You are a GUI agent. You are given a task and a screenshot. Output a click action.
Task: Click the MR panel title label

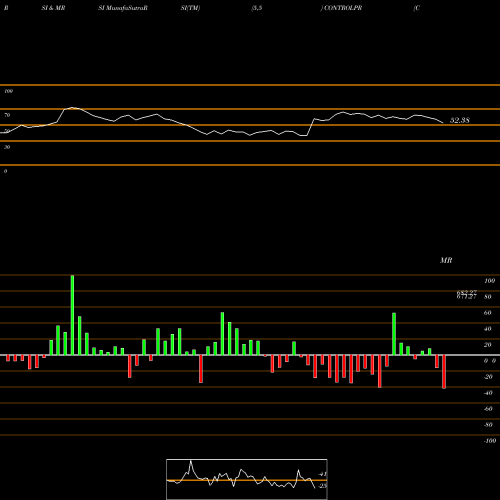pos(446,260)
